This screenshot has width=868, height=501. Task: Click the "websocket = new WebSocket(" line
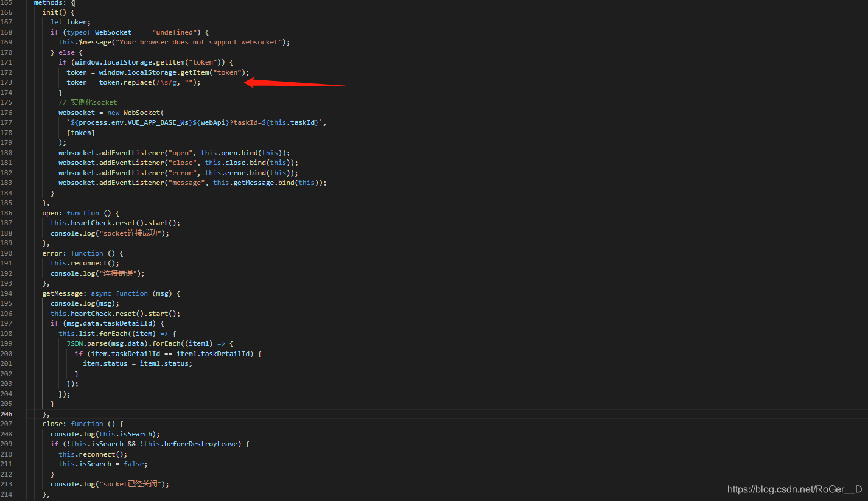[x=111, y=113]
